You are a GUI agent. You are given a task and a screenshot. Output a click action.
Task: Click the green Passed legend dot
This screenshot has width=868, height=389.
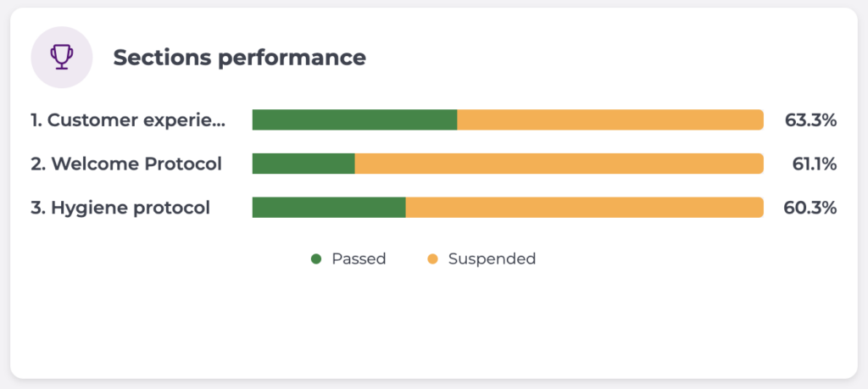tap(317, 259)
